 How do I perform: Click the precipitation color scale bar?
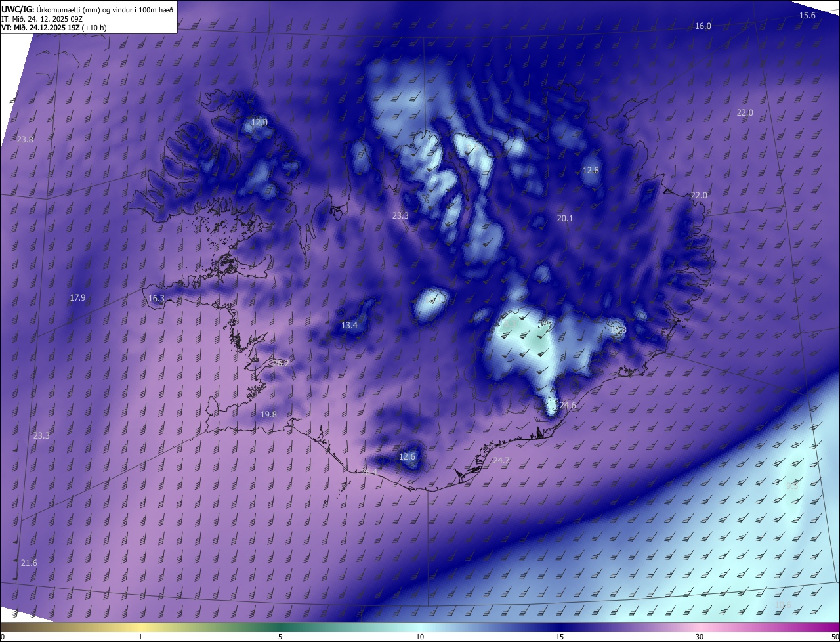pyautogui.click(x=420, y=627)
